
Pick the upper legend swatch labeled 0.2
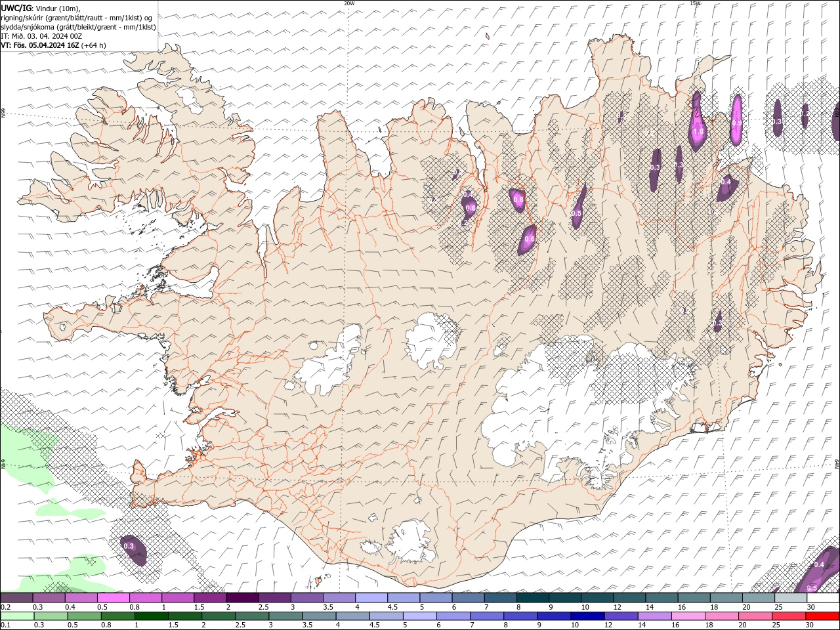[x=16, y=598]
